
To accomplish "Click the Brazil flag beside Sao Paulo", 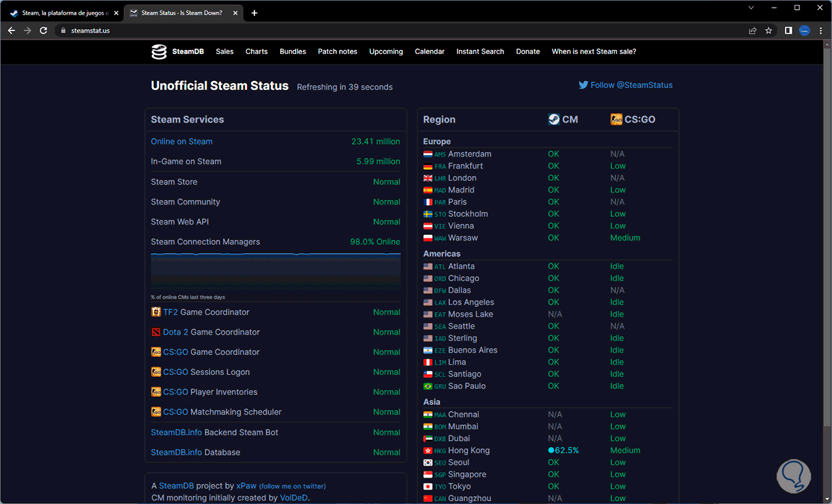I will click(428, 386).
